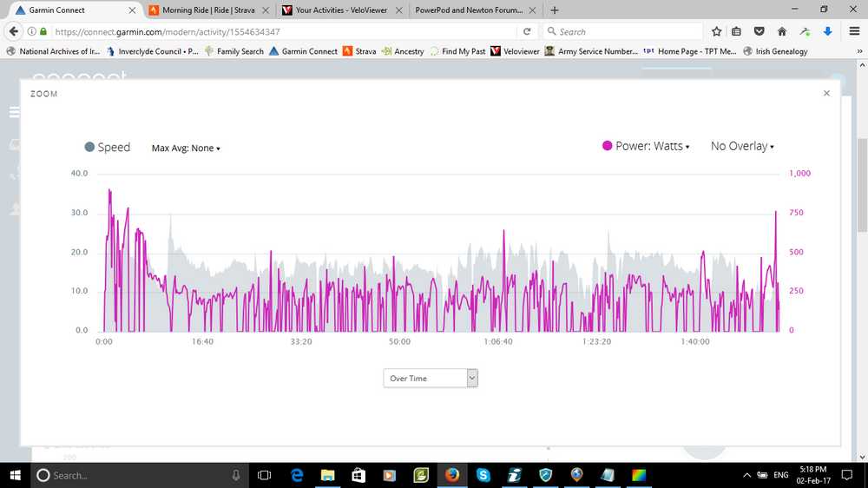Open the Max Avg: None dropdown
Screen dimensions: 868x488
click(x=186, y=148)
